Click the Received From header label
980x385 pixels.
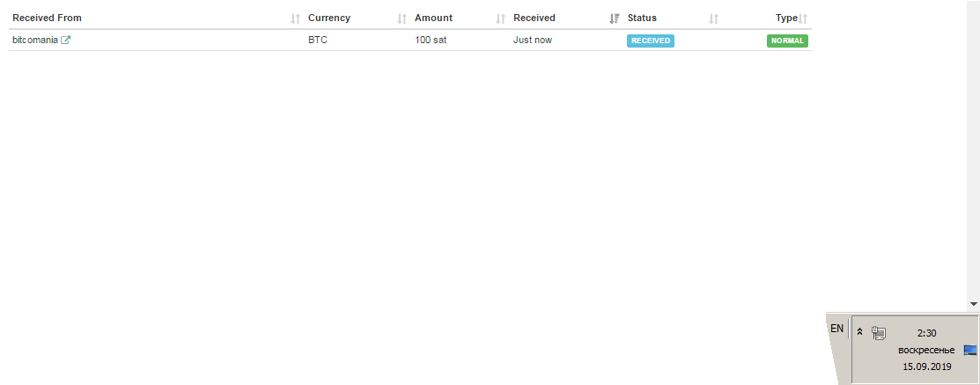point(47,19)
